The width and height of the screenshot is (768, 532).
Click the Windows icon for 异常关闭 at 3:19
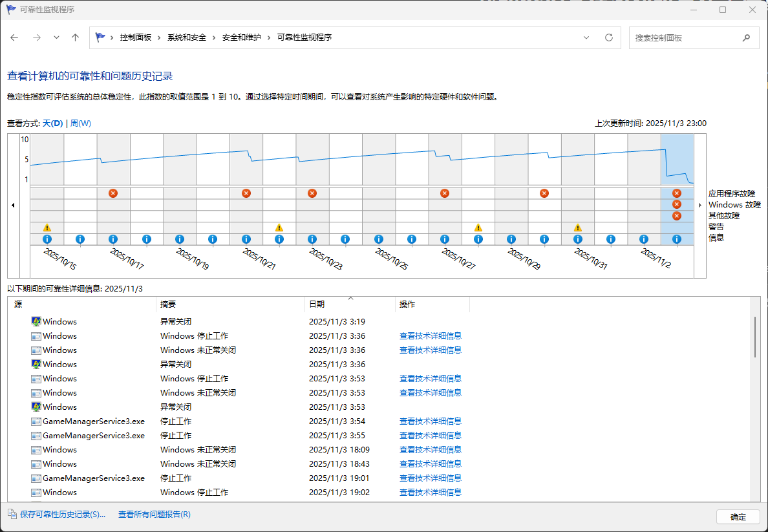click(x=36, y=322)
